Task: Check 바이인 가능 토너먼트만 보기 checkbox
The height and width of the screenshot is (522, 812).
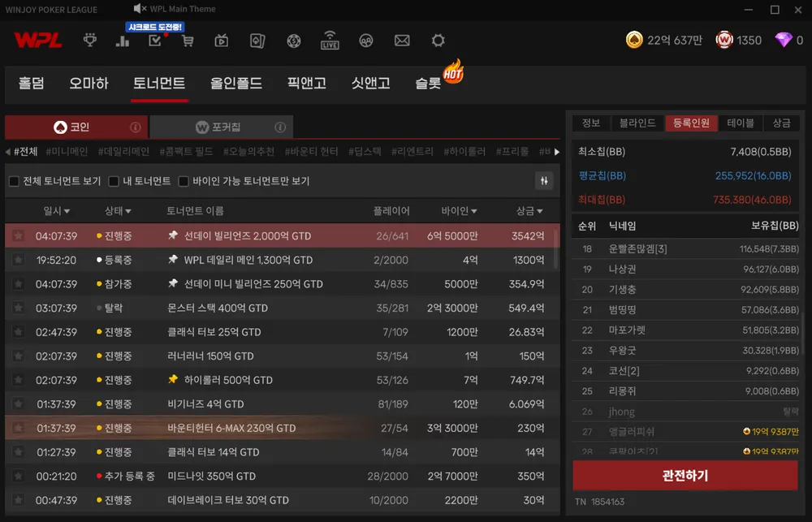Action: click(x=184, y=181)
